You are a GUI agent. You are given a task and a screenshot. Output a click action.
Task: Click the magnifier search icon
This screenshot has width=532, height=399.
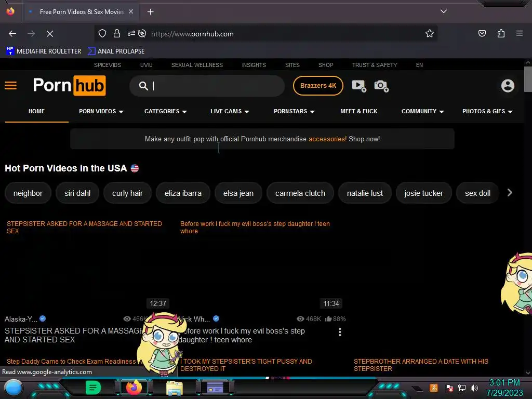(143, 86)
